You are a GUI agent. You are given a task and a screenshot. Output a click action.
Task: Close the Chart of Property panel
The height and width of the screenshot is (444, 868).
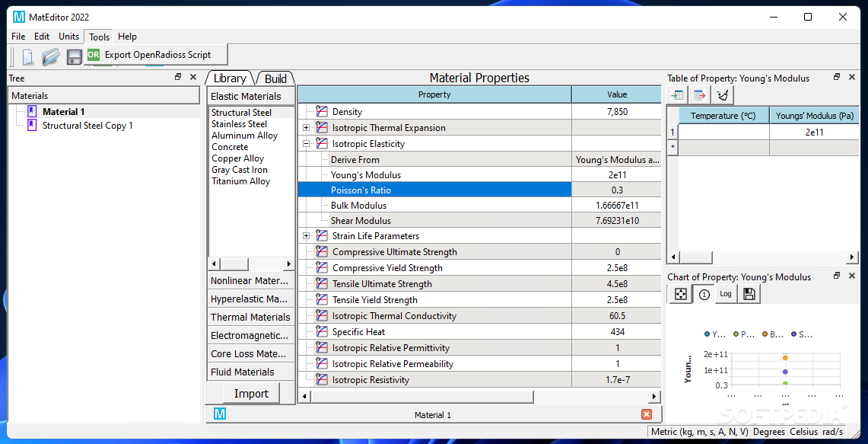[852, 276]
